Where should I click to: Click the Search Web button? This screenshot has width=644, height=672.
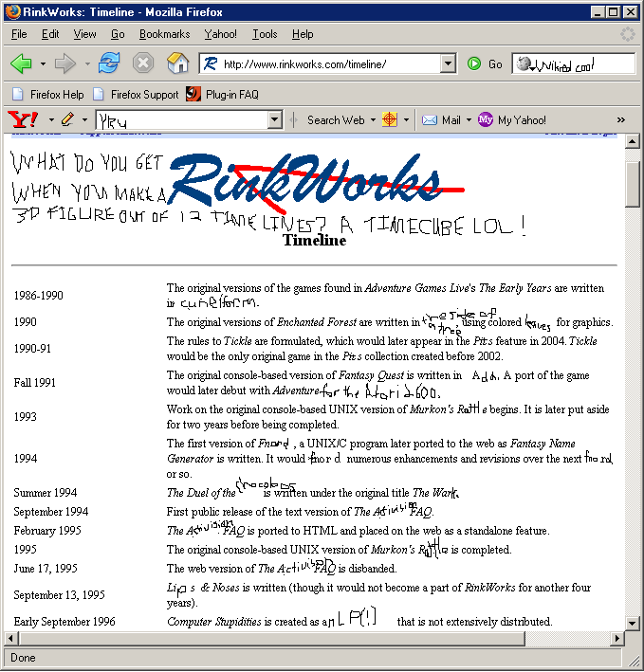click(x=336, y=120)
